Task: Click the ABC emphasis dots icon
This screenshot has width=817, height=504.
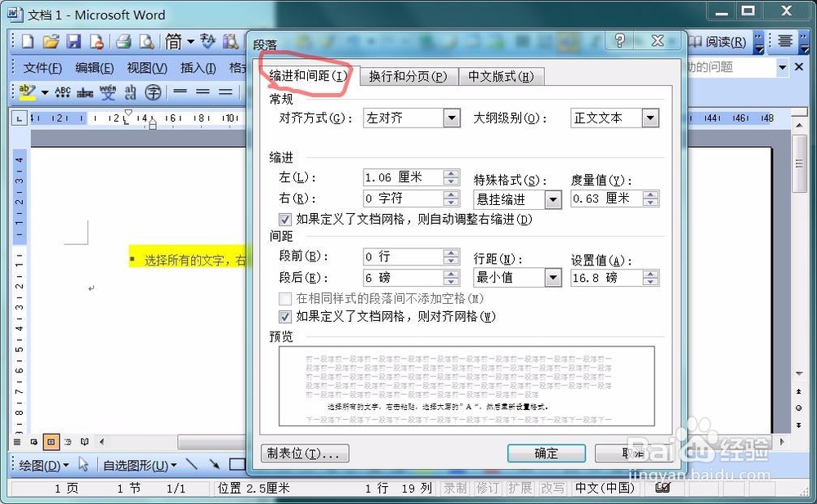Action: [63, 92]
